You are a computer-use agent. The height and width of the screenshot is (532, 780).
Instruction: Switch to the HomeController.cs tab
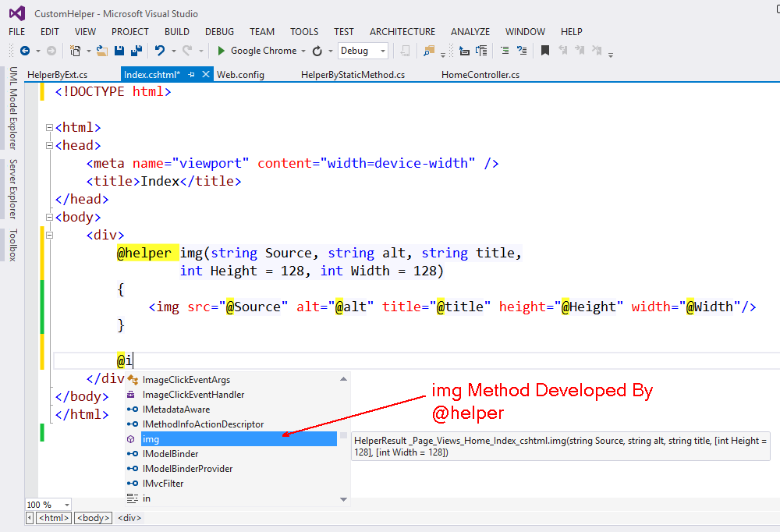[x=480, y=75]
